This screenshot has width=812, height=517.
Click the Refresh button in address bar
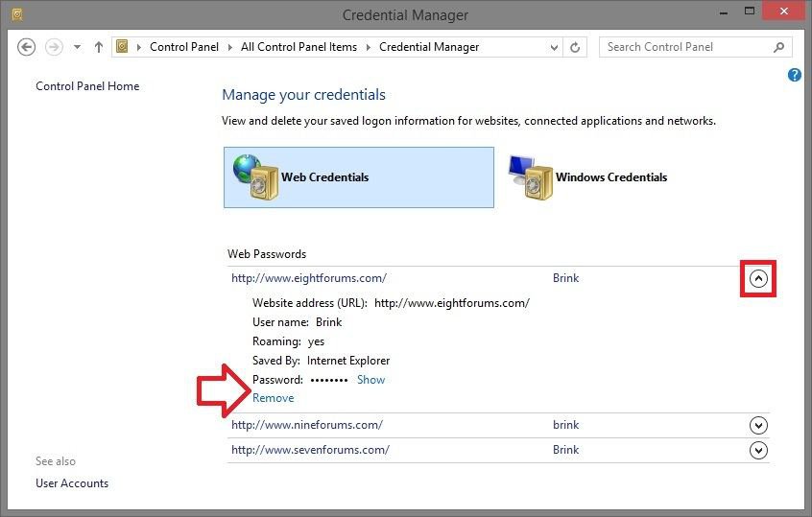tap(576, 47)
